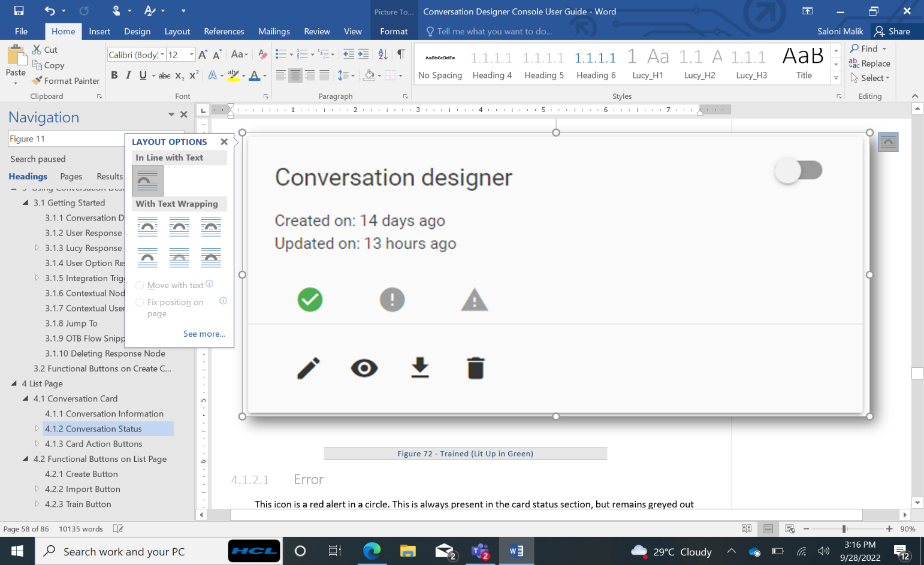Open the References ribbon tab
Viewport: 924px width, 565px height.
pyautogui.click(x=224, y=31)
